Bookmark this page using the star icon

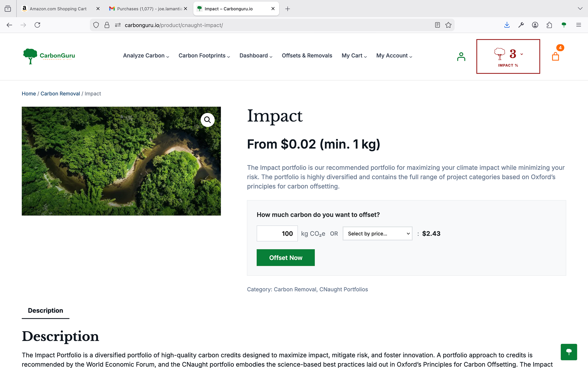coord(448,25)
